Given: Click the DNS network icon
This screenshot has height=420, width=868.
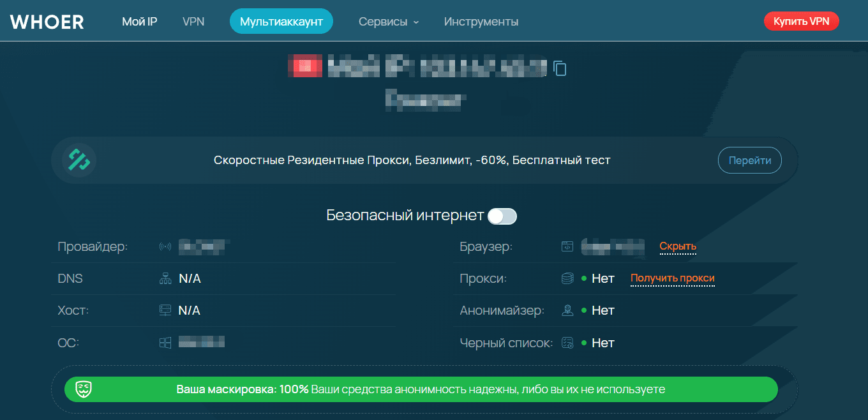Looking at the screenshot, I should pos(165,278).
